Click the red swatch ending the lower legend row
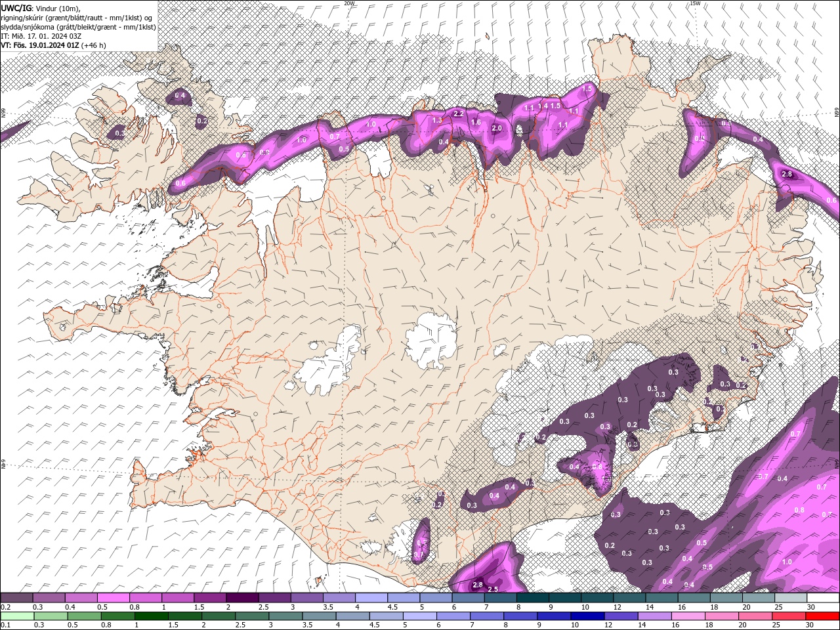This screenshot has width=840, height=630. tap(823, 616)
